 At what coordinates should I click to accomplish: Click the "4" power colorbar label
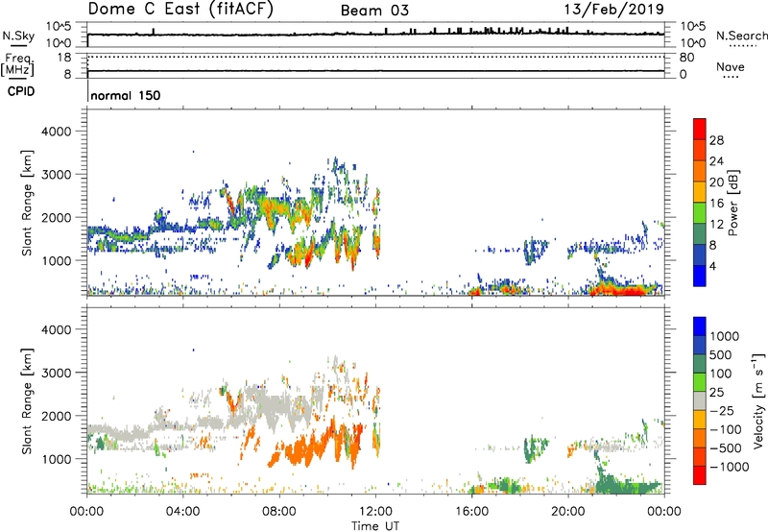(x=712, y=266)
